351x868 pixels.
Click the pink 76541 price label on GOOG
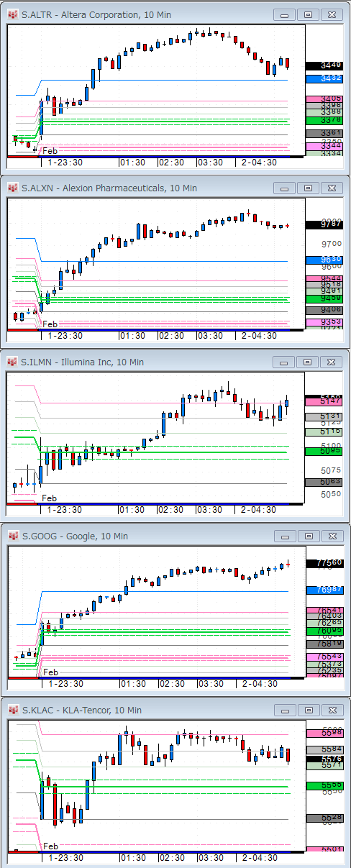pos(324,610)
